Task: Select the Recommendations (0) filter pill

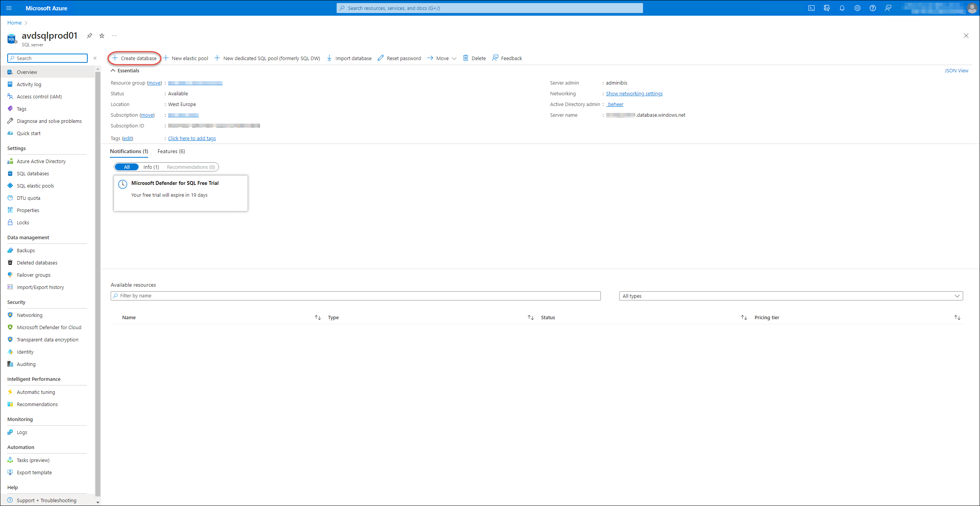Action: [191, 167]
